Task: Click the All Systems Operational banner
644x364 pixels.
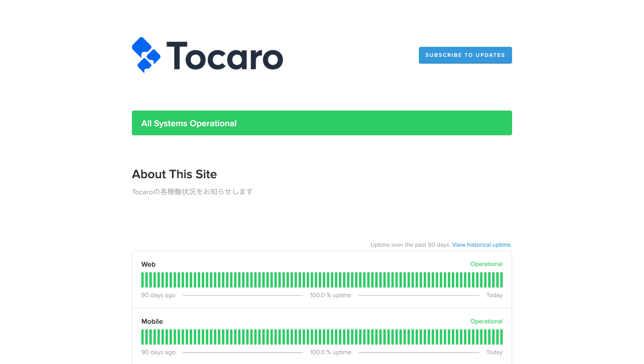Action: [322, 123]
